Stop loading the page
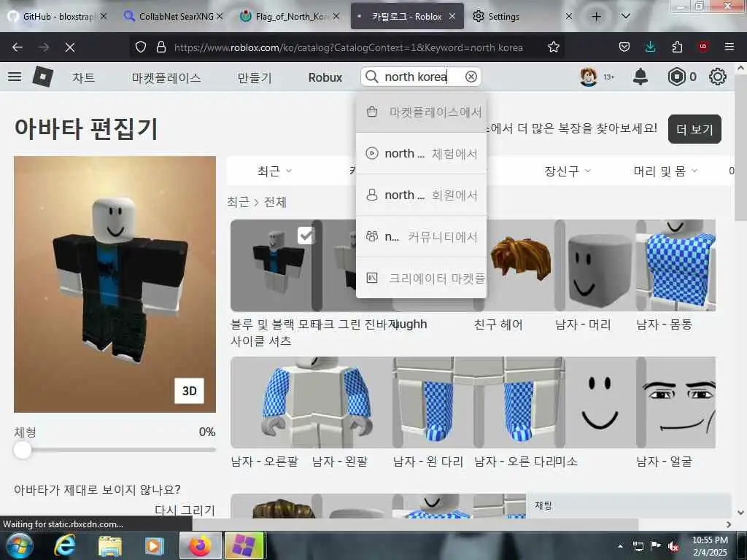The image size is (747, 560). point(69,47)
